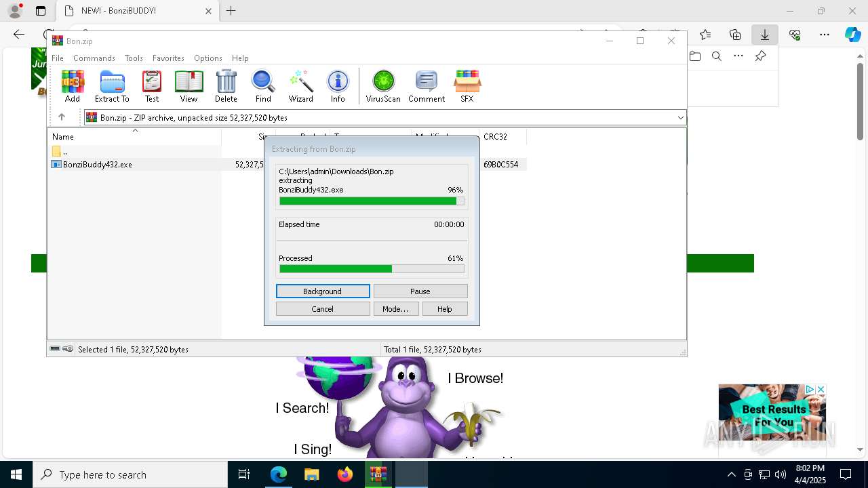Viewport: 868px width, 488px height.
Task: Launch the Wizard tool
Action: pyautogui.click(x=300, y=86)
